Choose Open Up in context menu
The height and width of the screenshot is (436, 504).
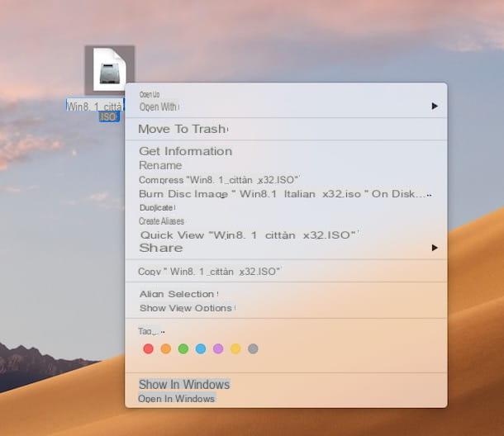coord(150,94)
